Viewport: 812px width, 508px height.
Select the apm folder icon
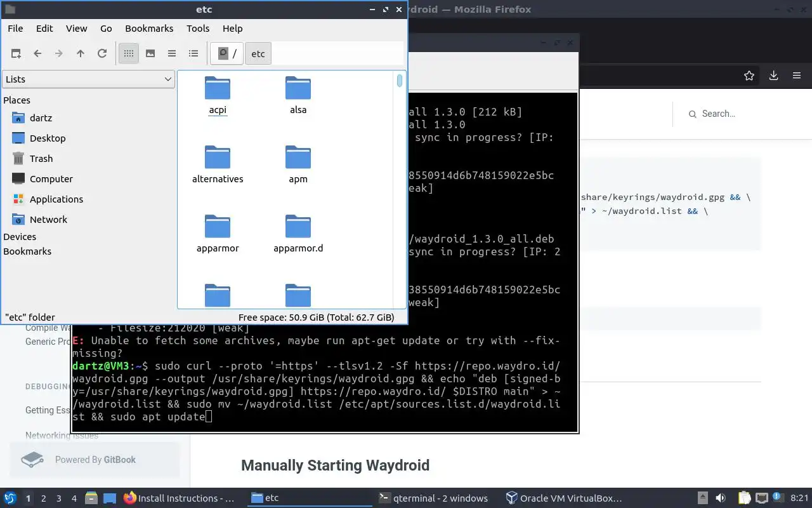tap(298, 157)
